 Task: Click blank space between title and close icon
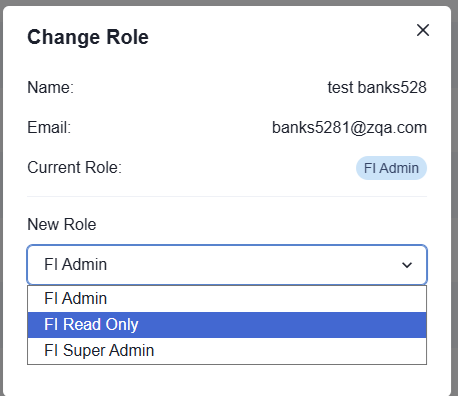pos(282,37)
